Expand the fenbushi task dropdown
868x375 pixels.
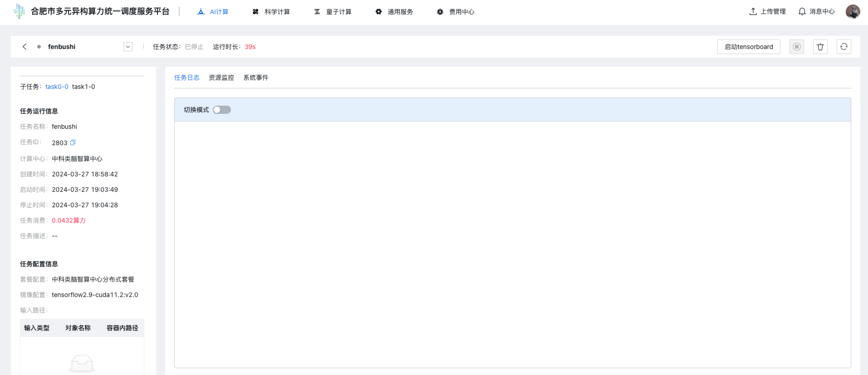tap(128, 47)
